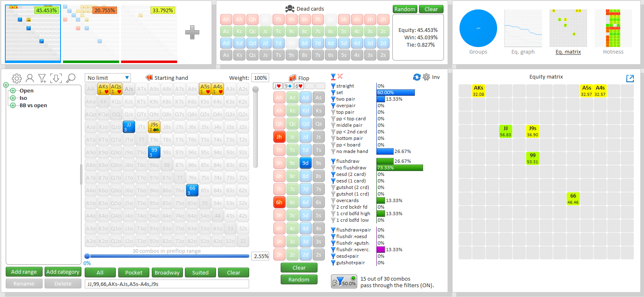Open settings gear above the range tree
The image size is (644, 297).
click(17, 78)
